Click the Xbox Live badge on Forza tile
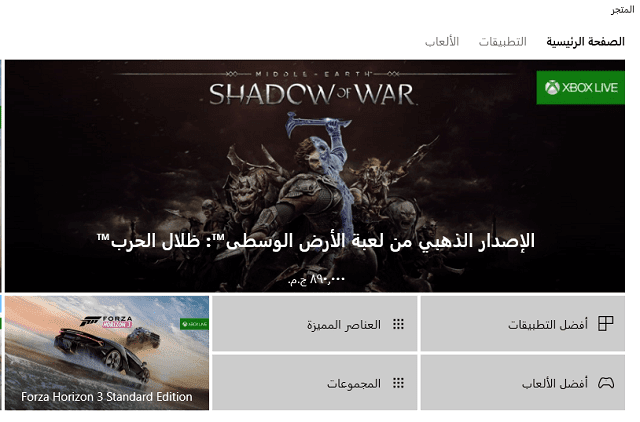 tap(194, 324)
